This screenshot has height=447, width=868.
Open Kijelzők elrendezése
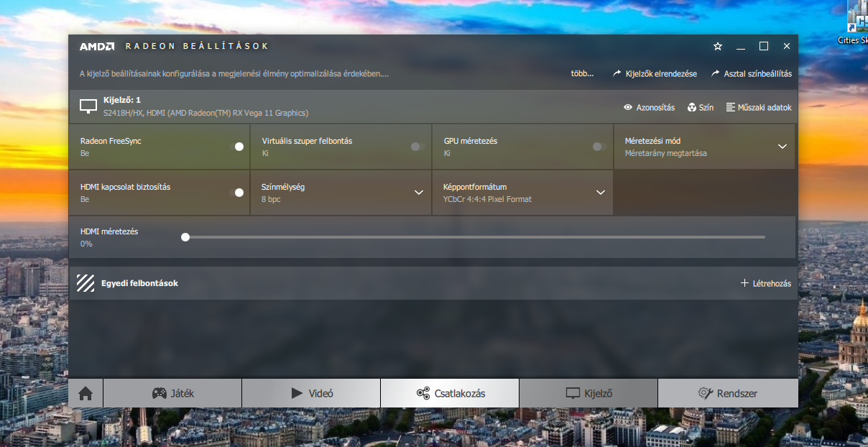click(x=655, y=73)
